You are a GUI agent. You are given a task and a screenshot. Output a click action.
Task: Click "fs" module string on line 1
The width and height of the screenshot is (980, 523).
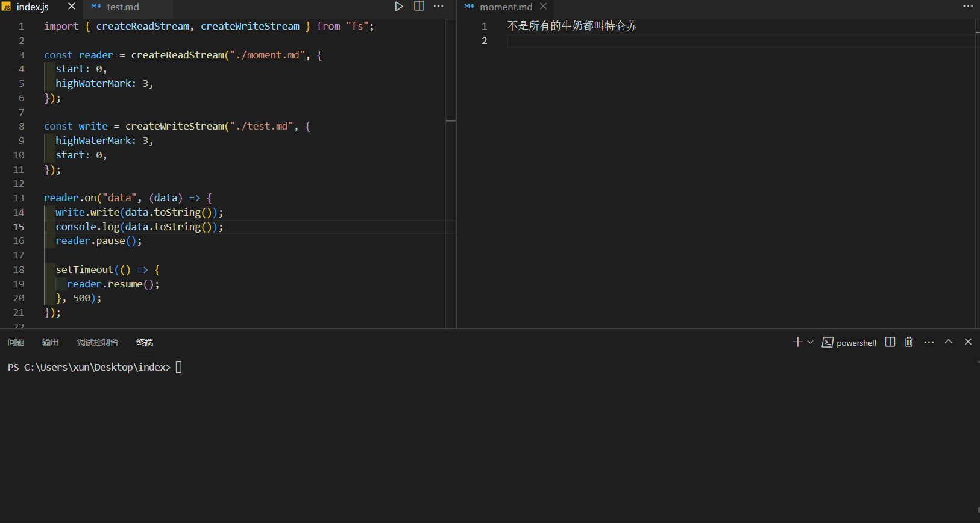click(x=357, y=26)
